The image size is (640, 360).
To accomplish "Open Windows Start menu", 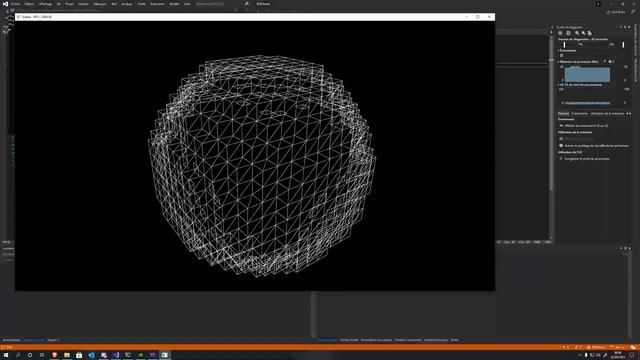I will pyautogui.click(x=6, y=355).
